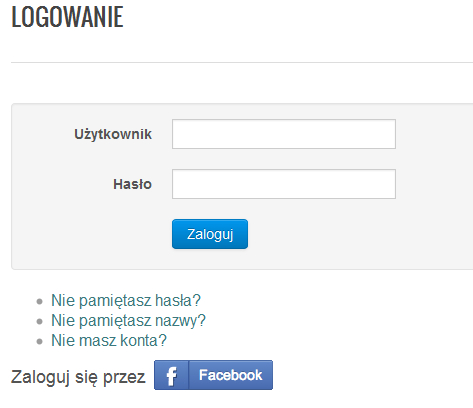Open the 'Nie pamiętasz nazwy?' link
473x408 pixels.
tap(128, 320)
